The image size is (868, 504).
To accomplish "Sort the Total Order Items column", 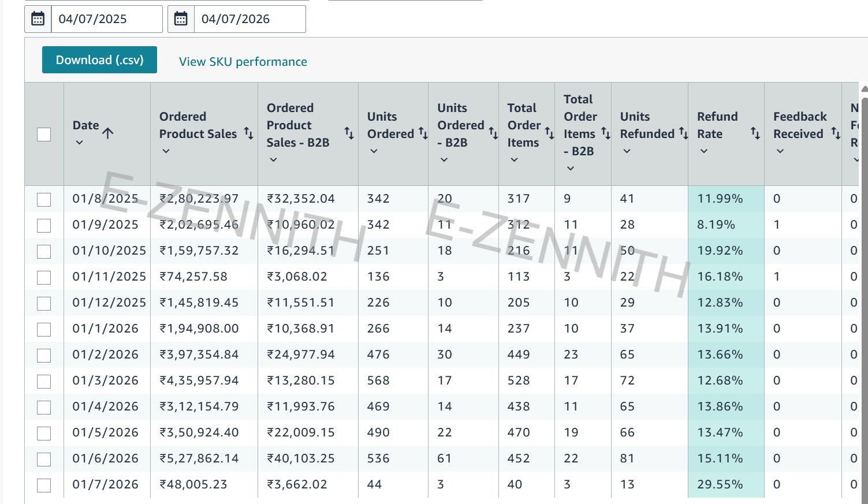I will (549, 133).
